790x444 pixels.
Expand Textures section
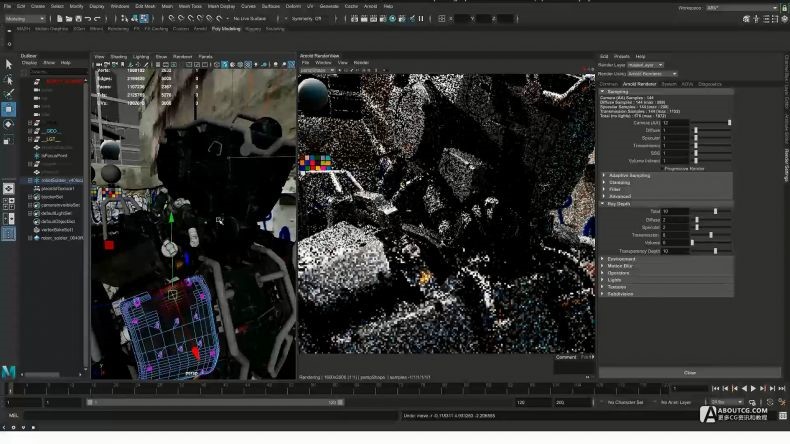[603, 287]
